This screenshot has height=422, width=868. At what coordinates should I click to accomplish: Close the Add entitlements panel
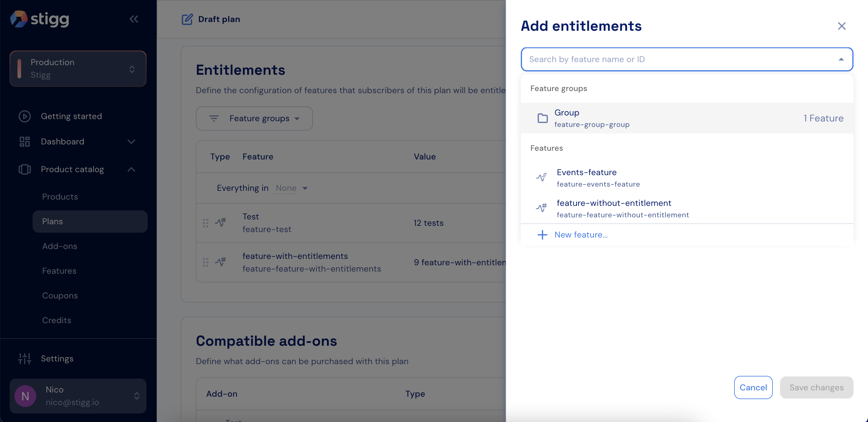(x=841, y=26)
